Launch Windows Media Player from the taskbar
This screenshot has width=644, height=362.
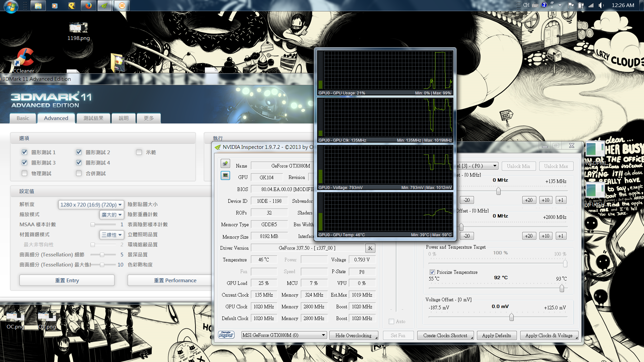pos(55,6)
